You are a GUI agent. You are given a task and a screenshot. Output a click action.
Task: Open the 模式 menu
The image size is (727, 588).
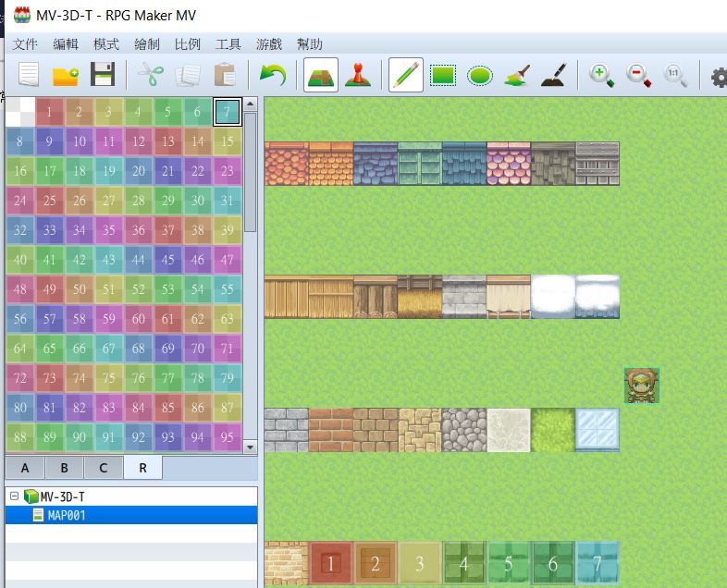(106, 44)
